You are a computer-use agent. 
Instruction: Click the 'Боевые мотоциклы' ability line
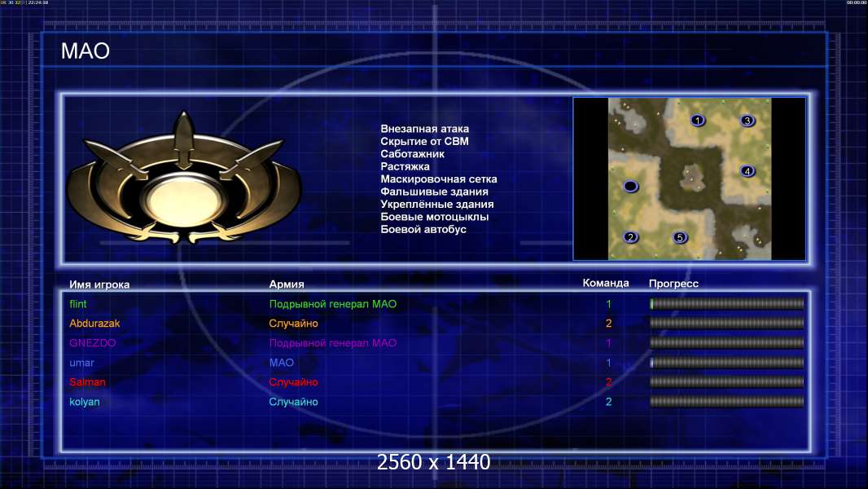point(435,217)
